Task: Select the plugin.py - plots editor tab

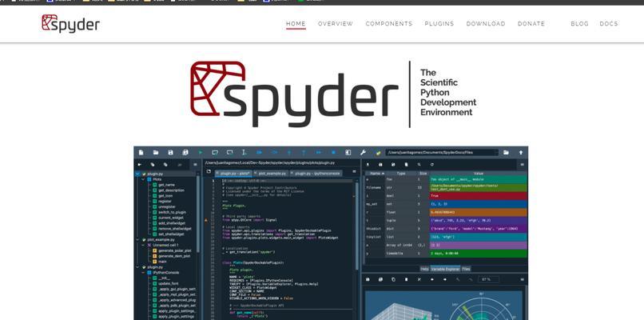Action: (x=233, y=173)
